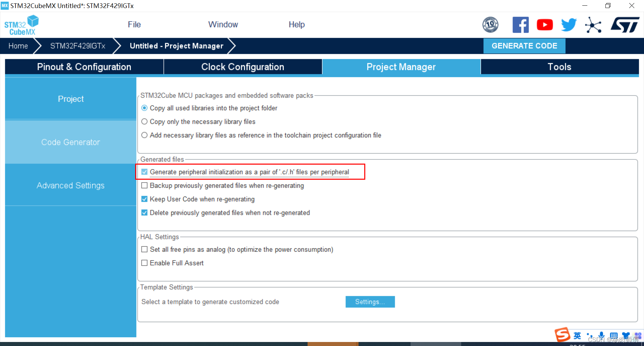Open the Sogou soft keyboard icon
The image size is (644, 346).
[614, 336]
